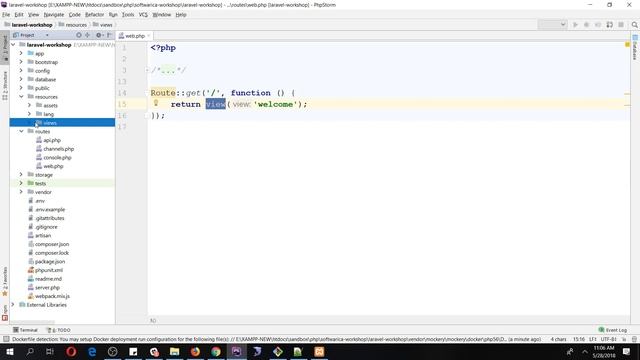Click the Stop square icon in toolbar
Screen dimensions: 640x360
click(x=621, y=25)
